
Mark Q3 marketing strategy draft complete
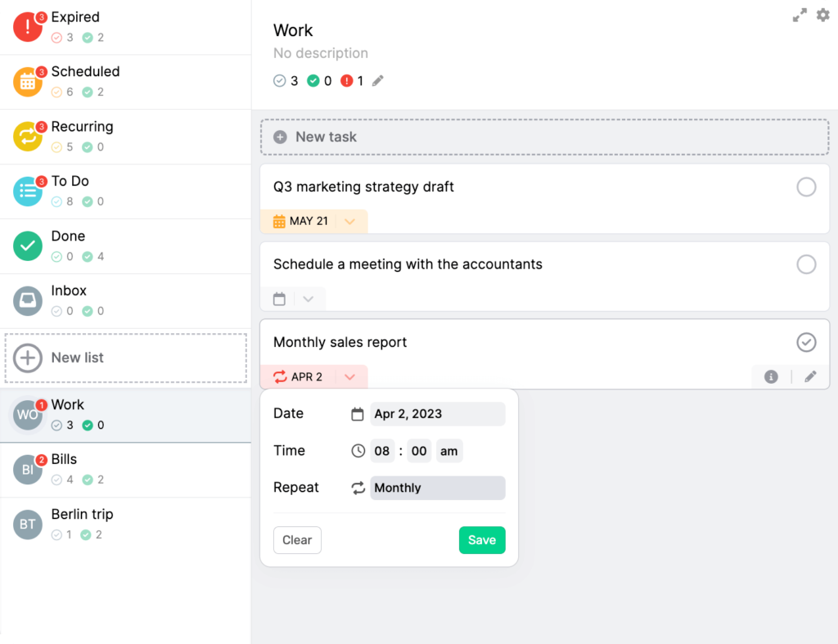(x=807, y=187)
